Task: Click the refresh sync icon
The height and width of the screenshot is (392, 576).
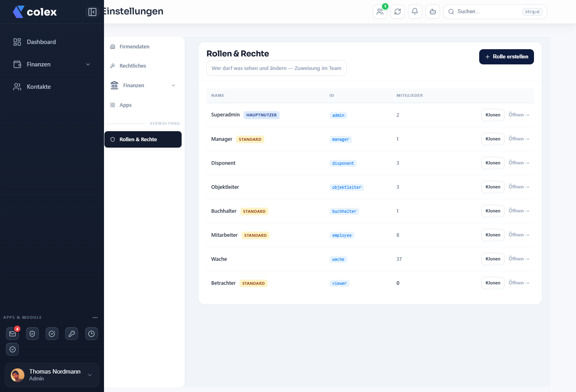Action: (398, 12)
